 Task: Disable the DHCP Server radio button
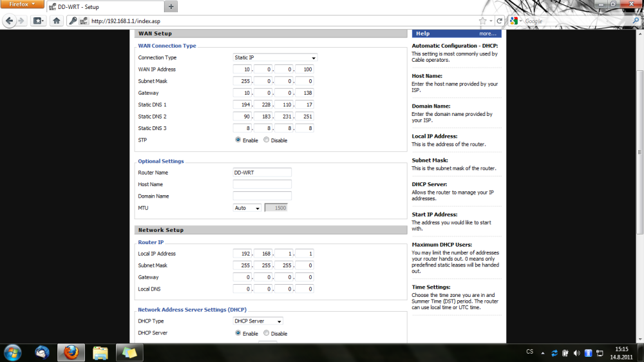coord(266,333)
